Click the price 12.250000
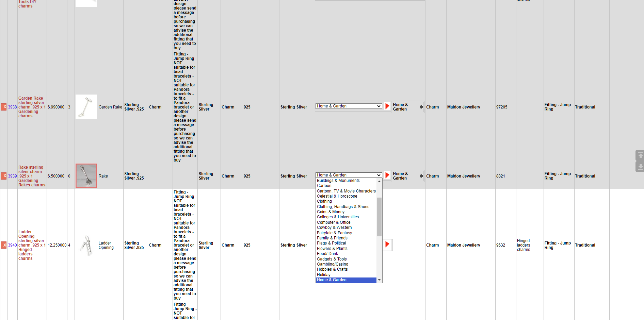 [x=57, y=245]
